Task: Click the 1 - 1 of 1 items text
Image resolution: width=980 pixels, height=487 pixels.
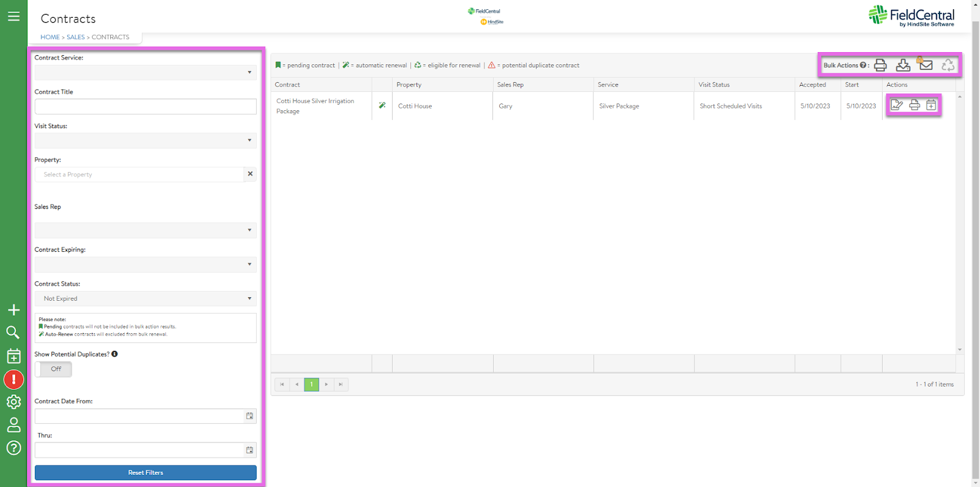Action: (935, 384)
